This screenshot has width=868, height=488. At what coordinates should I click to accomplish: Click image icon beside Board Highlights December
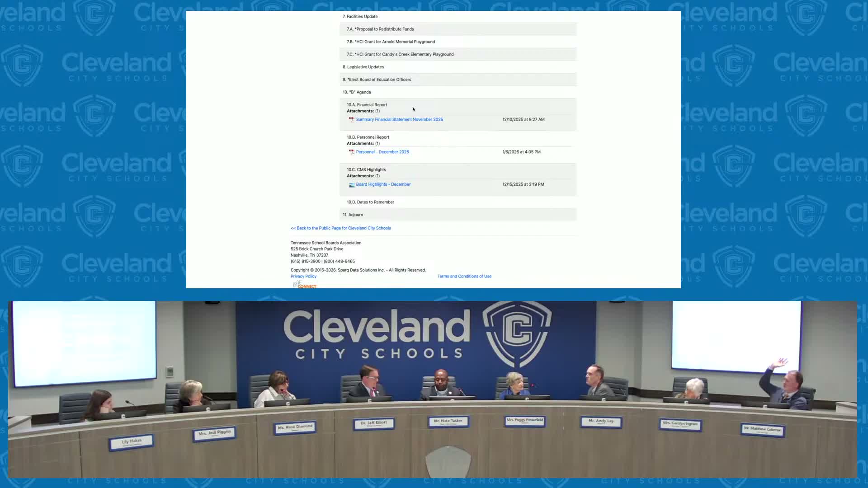tap(351, 185)
